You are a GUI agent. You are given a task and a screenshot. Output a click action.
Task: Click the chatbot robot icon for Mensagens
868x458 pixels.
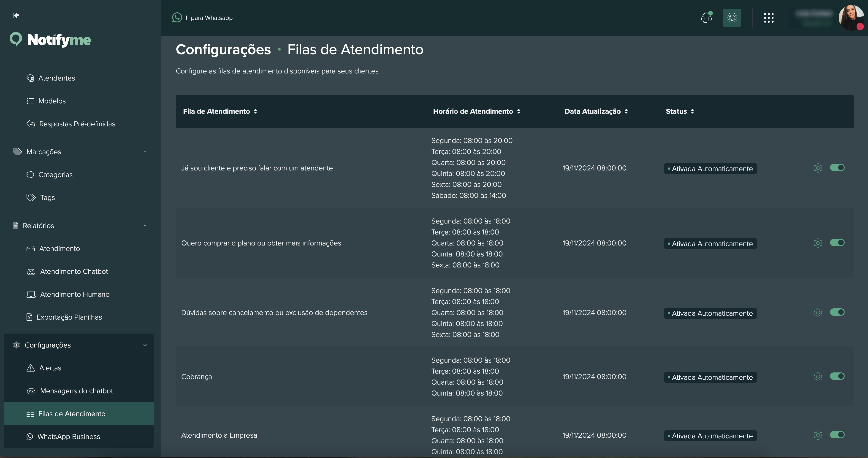[31, 391]
